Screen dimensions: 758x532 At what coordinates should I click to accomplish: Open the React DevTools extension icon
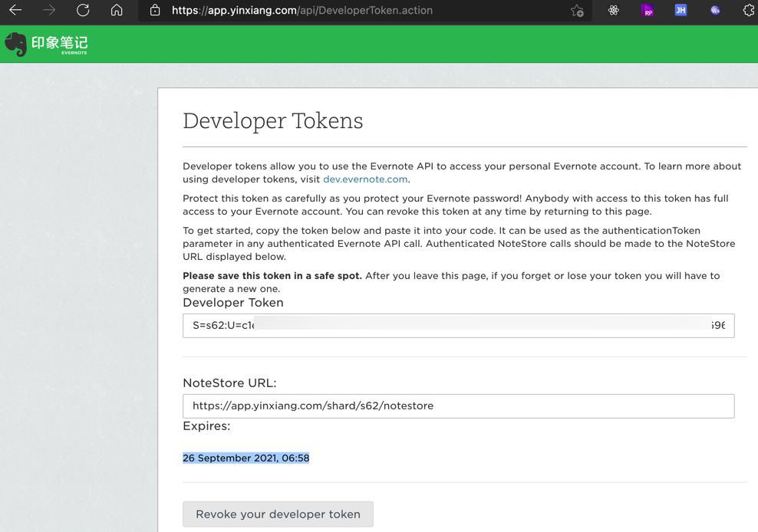tap(614, 10)
